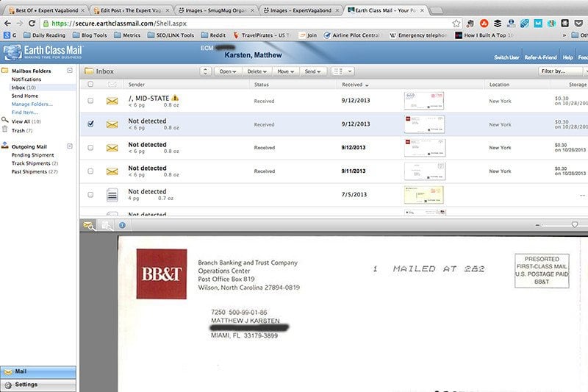588x392 pixels.
Task: Click envelope icon in the checked 9/12/2013 row
Action: 112,124
